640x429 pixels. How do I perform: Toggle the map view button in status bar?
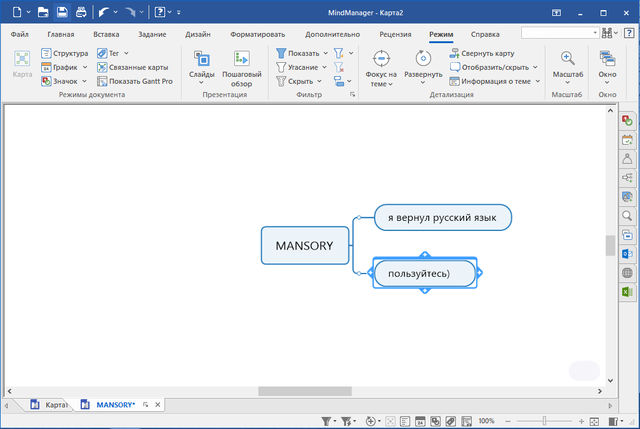coord(390,421)
